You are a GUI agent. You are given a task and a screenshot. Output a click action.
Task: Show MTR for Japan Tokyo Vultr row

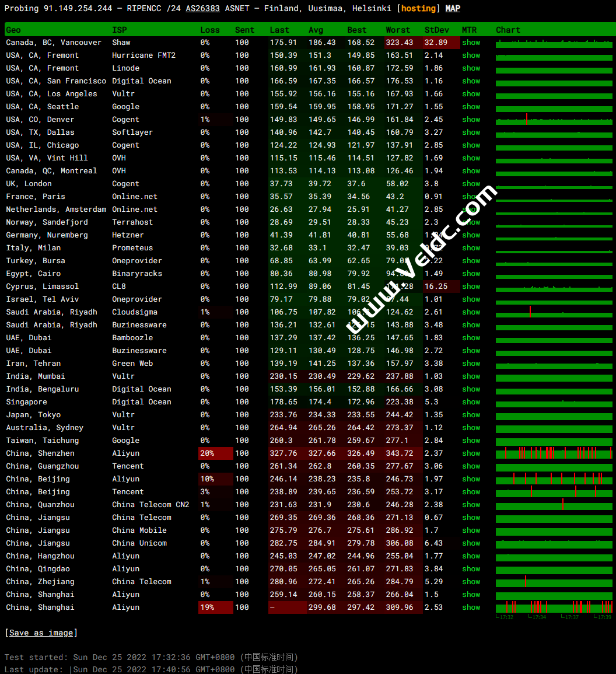pyautogui.click(x=471, y=415)
